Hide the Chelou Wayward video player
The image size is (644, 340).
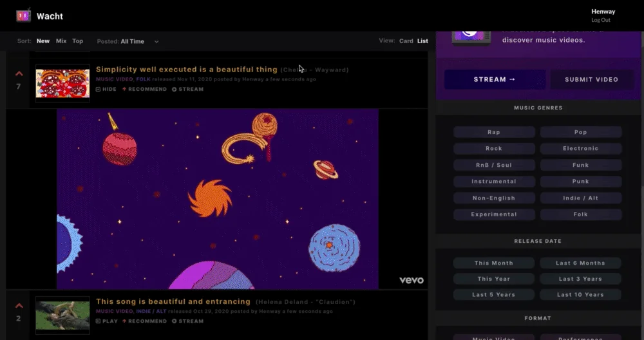[106, 89]
